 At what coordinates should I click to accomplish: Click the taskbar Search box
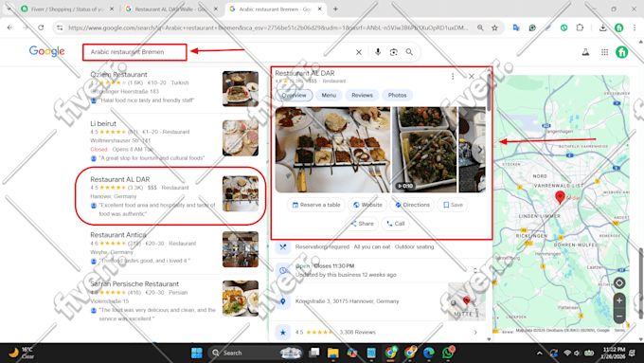pyautogui.click(x=257, y=353)
